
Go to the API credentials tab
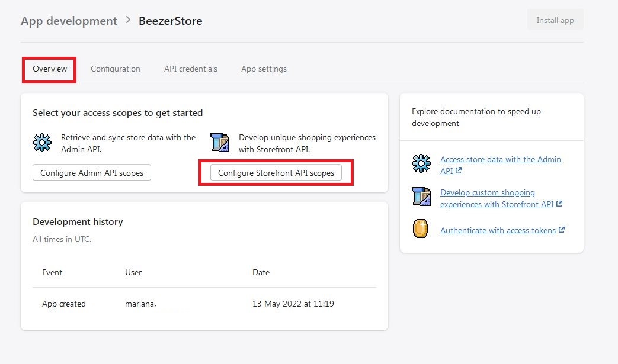click(x=191, y=69)
